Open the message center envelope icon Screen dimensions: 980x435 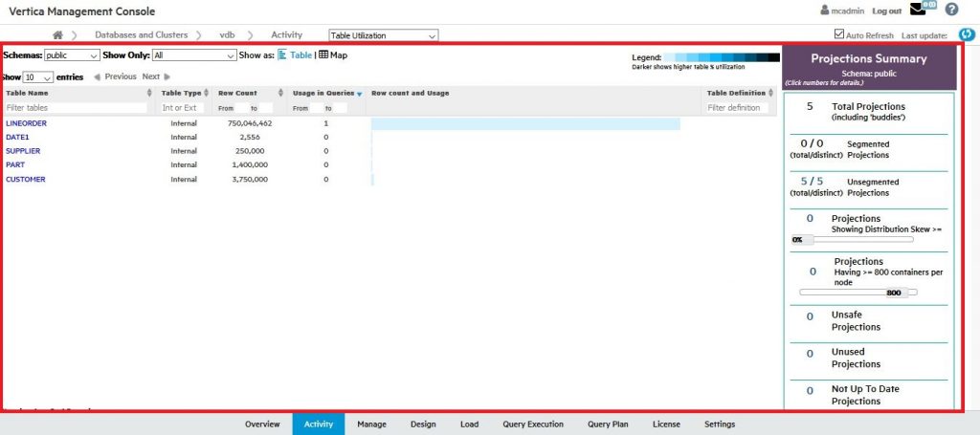918,11
